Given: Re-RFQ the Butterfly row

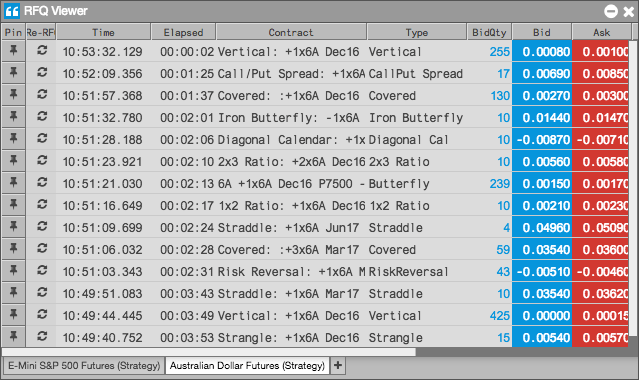Looking at the screenshot, I should pyautogui.click(x=42, y=183).
